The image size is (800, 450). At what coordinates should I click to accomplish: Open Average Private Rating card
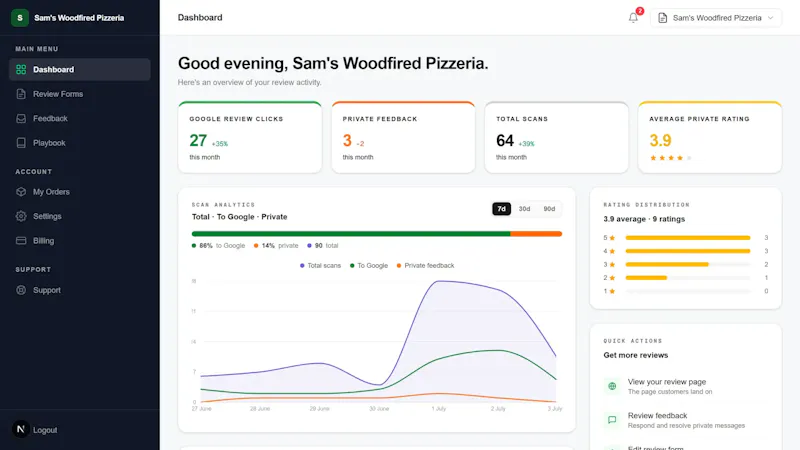point(710,137)
